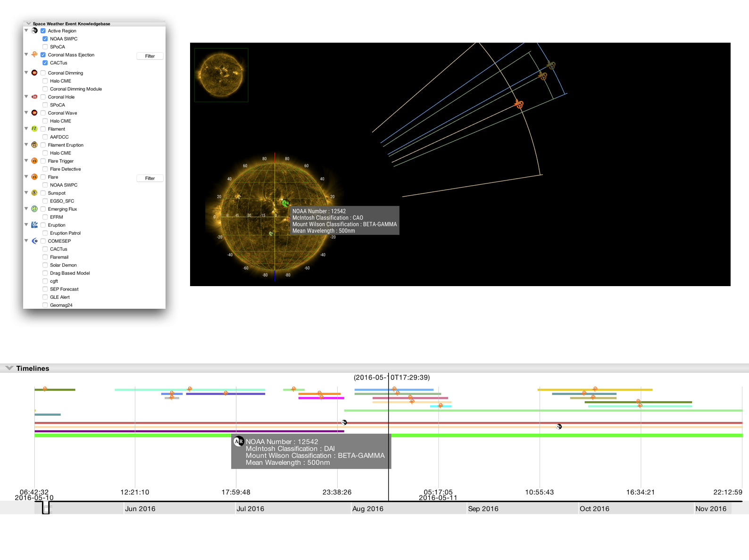Click the Eruption icon
The image size is (749, 560).
[x=34, y=225]
